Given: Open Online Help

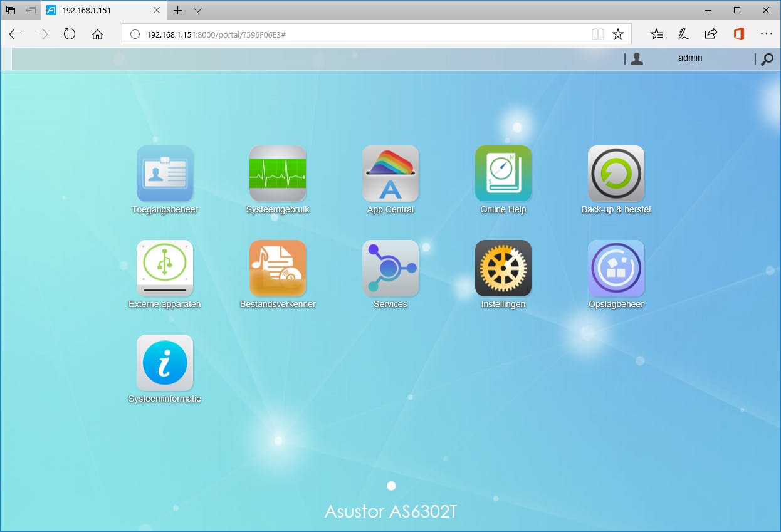Looking at the screenshot, I should coord(503,174).
